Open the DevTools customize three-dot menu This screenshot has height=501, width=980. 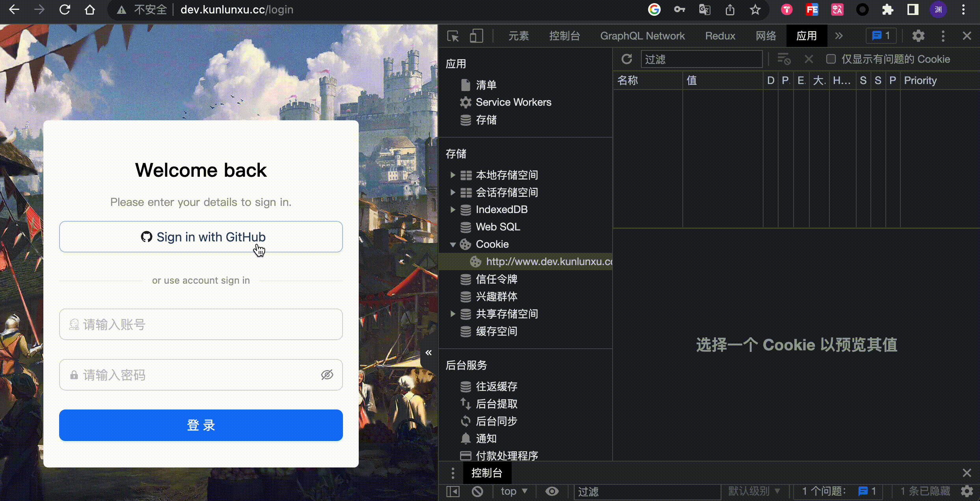click(x=943, y=36)
